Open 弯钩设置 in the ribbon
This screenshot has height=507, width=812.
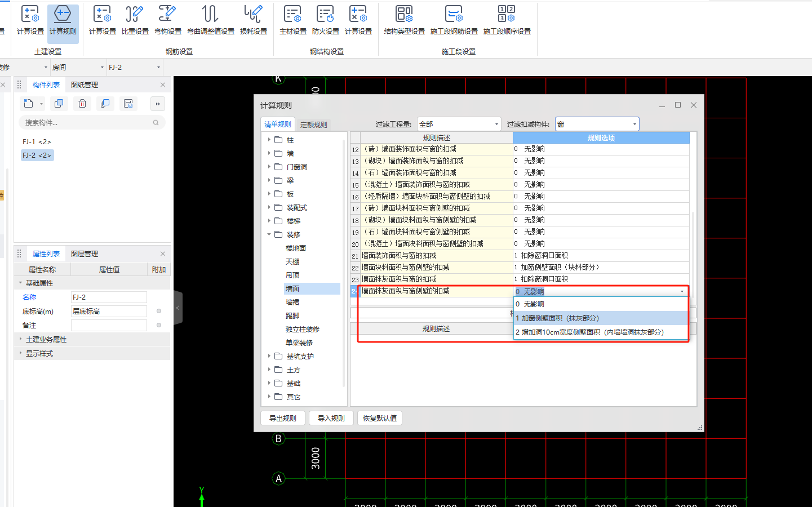tap(168, 20)
